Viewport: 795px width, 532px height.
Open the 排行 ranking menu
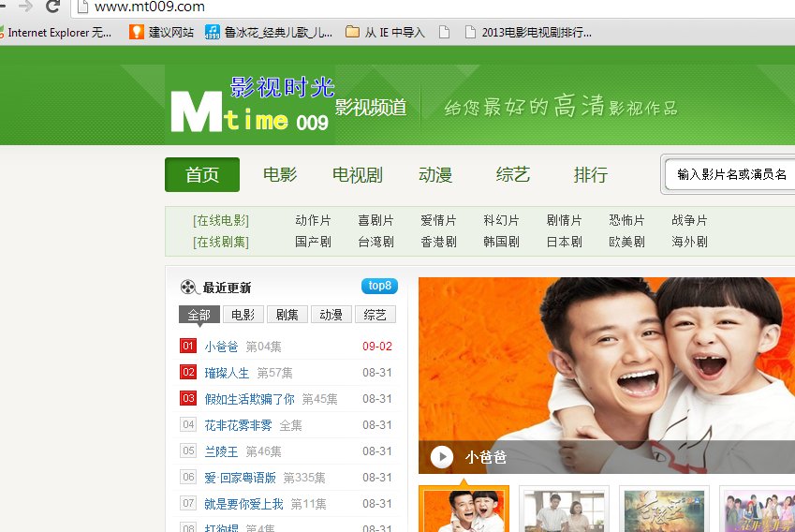point(591,174)
